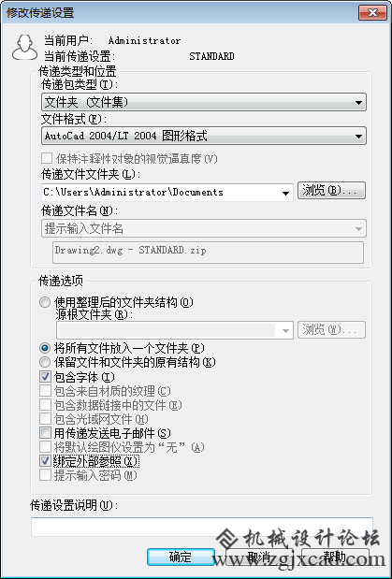Viewport: 392px width, 579px height.
Task: Select 使用整理后的文件夹结构 radio option
Action: point(45,303)
